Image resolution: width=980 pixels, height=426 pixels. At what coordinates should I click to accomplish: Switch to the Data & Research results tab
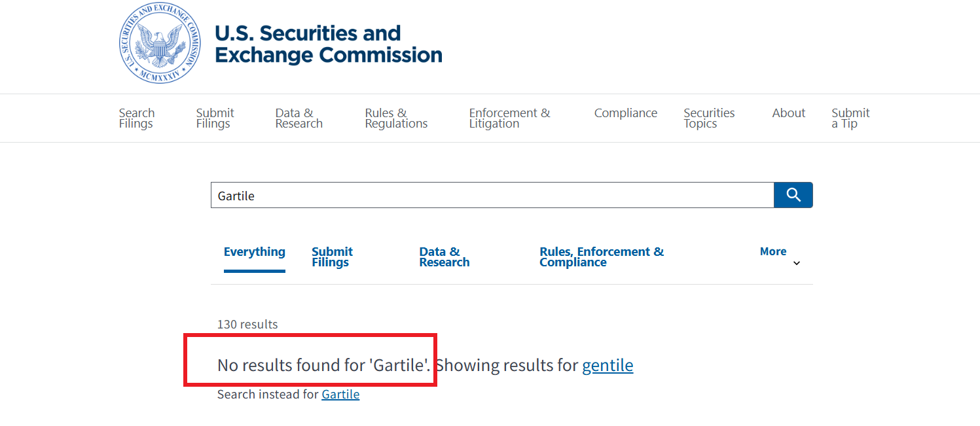[445, 257]
